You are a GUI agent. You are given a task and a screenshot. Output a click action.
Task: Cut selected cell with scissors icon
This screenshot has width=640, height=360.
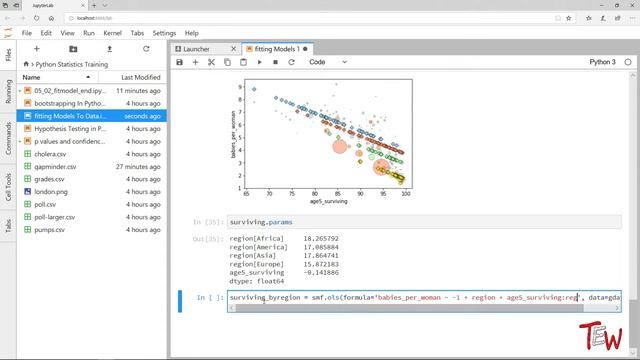[211, 62]
